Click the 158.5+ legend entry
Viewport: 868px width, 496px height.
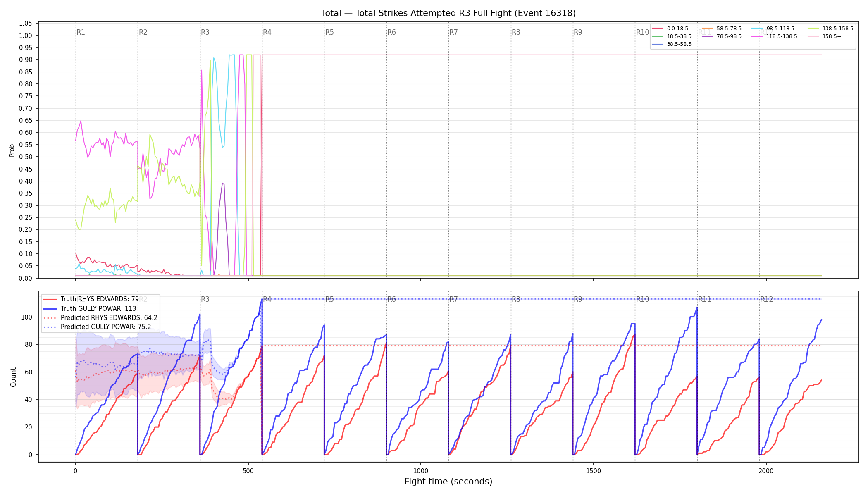(x=824, y=36)
